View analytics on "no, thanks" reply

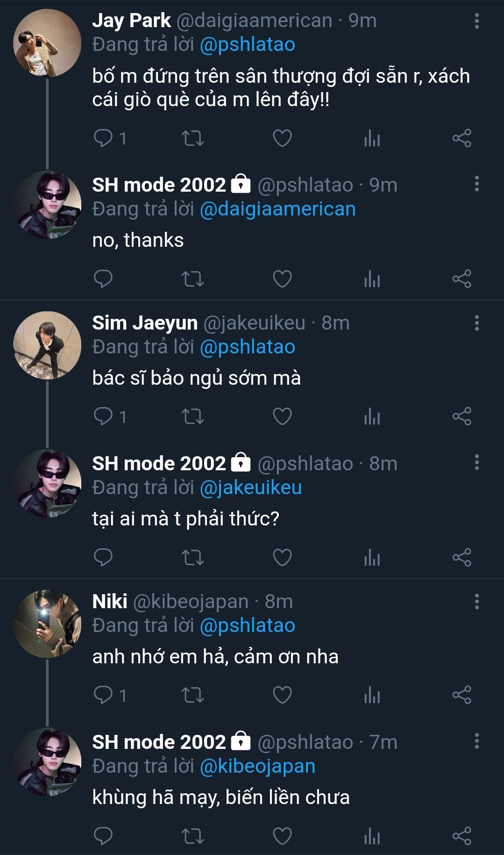tap(372, 279)
